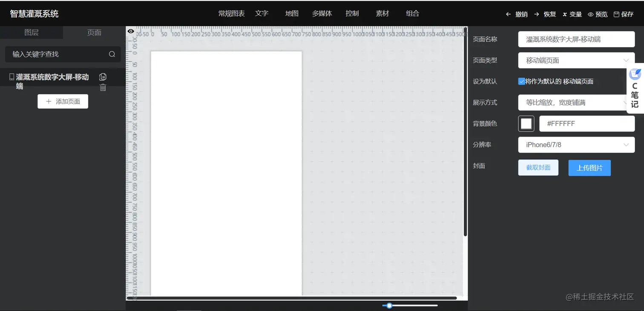Switch to the 图层 tab
The width and height of the screenshot is (644, 311).
pyautogui.click(x=32, y=32)
